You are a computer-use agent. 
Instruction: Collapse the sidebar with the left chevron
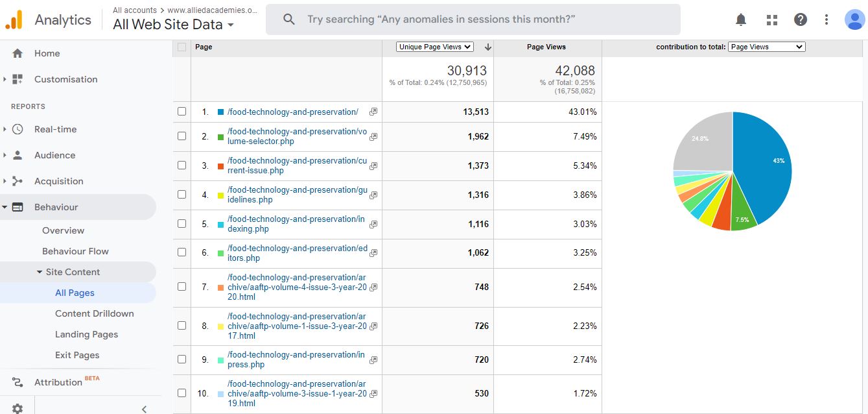(x=144, y=408)
